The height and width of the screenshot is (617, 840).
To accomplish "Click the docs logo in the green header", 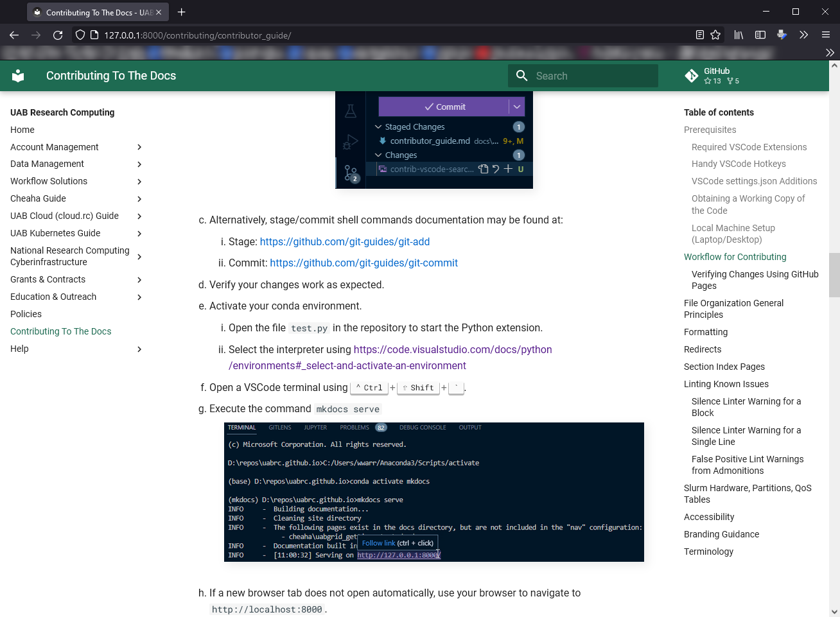I will [18, 76].
